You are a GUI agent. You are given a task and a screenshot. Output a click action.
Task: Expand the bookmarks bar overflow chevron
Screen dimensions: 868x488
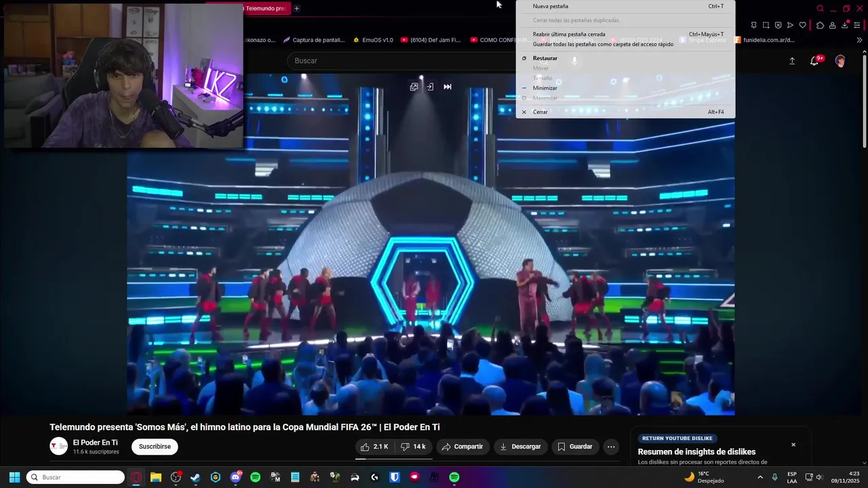(860, 40)
